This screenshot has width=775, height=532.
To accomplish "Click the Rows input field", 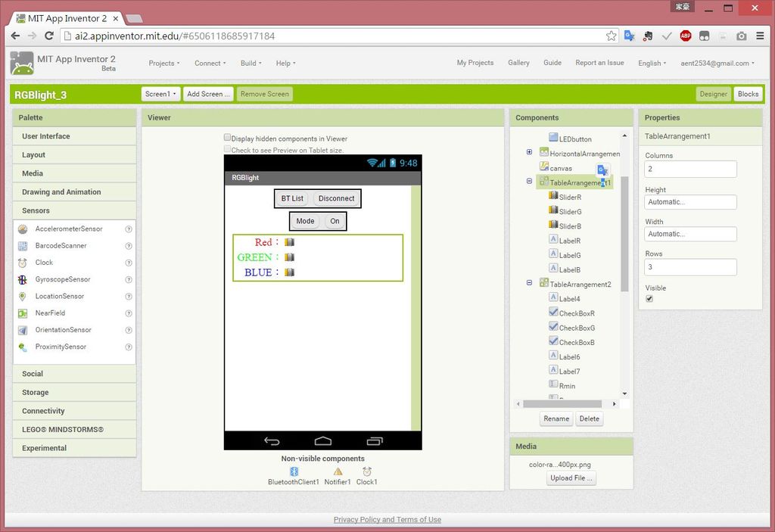I will 690,267.
